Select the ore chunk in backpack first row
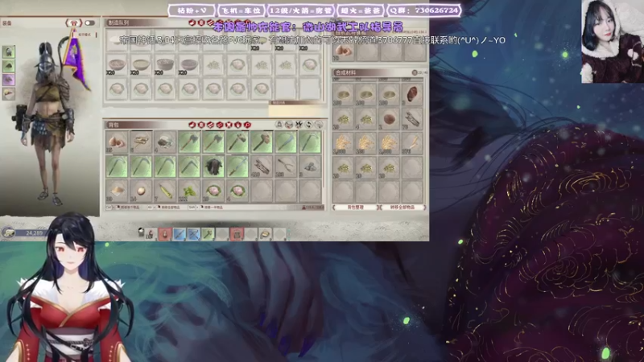Viewport: 644px width, 362px height. (165, 142)
